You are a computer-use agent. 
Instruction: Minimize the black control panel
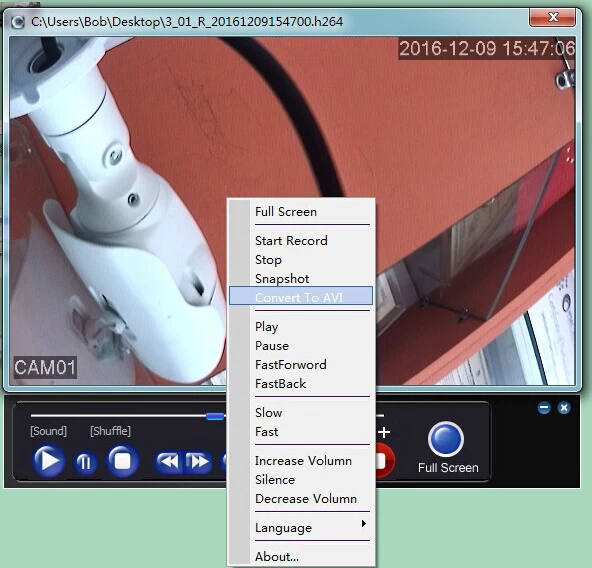point(544,407)
